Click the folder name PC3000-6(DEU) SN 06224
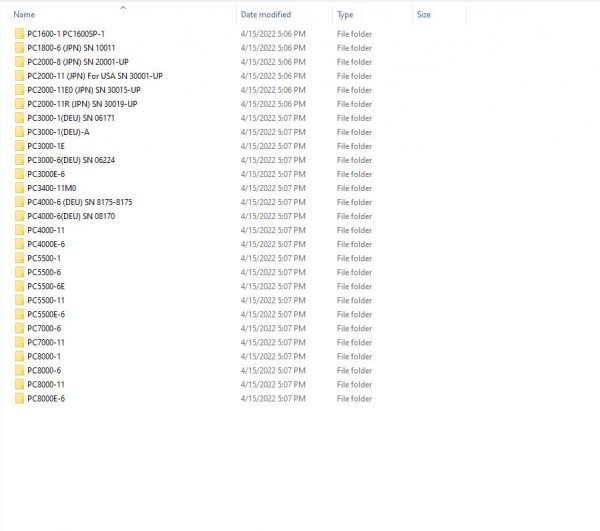This screenshot has width=600, height=531. (71, 160)
